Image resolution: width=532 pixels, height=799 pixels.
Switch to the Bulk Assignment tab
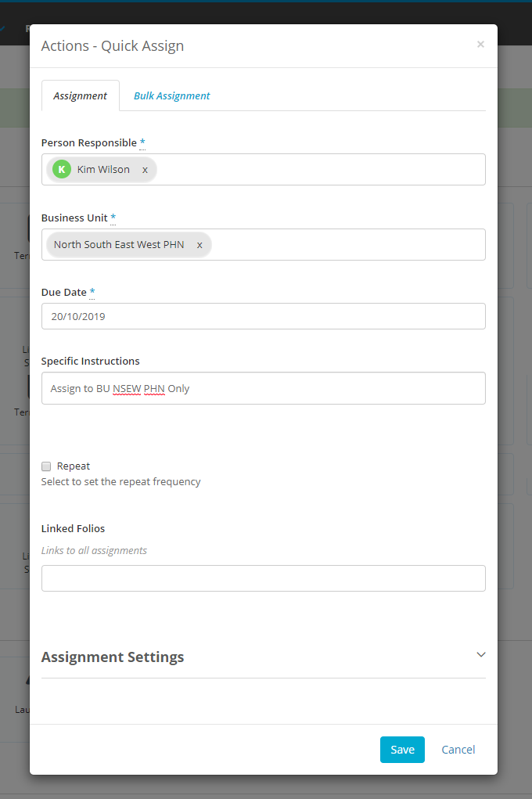coord(171,95)
